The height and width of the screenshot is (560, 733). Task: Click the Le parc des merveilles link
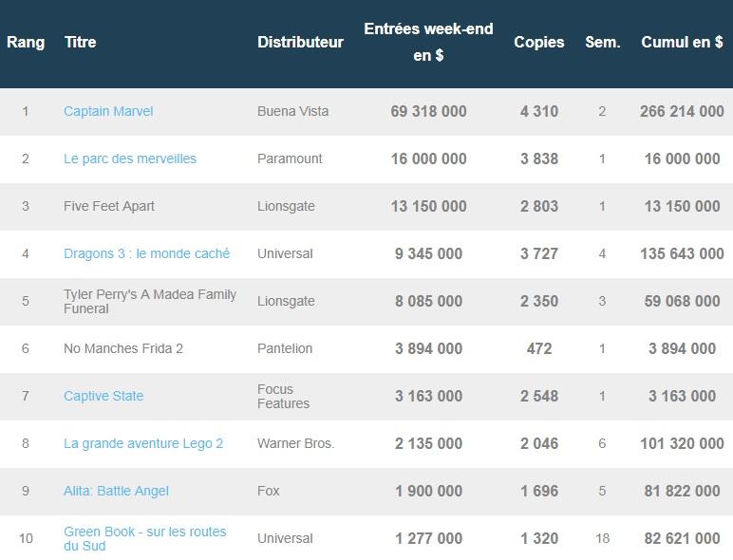tap(130, 159)
